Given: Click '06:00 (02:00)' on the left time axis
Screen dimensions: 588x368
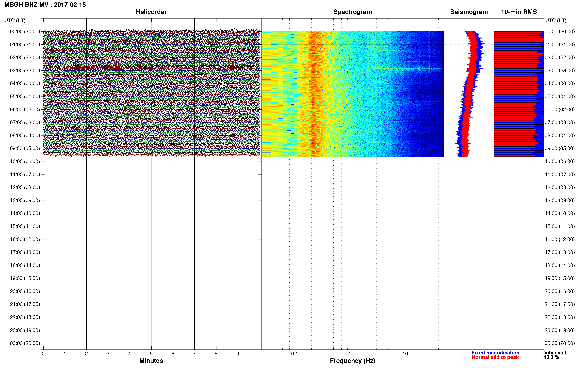Looking at the screenshot, I should click(25, 110).
